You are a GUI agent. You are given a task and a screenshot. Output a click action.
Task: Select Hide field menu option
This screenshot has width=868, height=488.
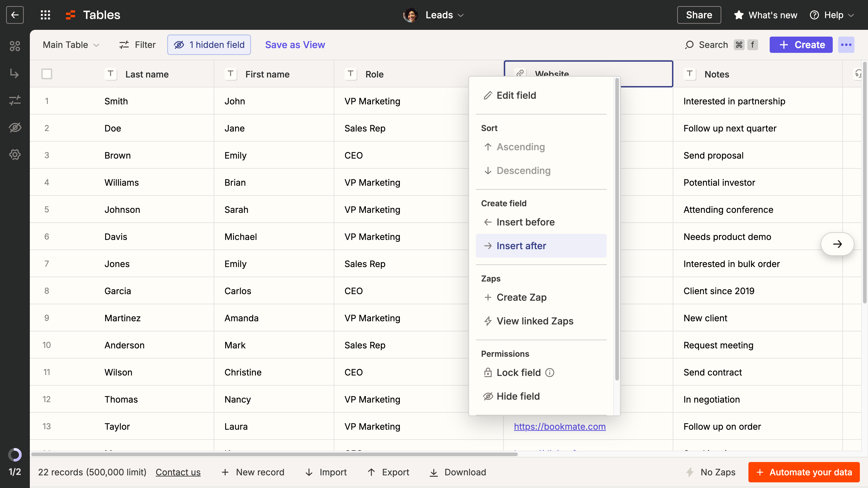click(x=541, y=396)
